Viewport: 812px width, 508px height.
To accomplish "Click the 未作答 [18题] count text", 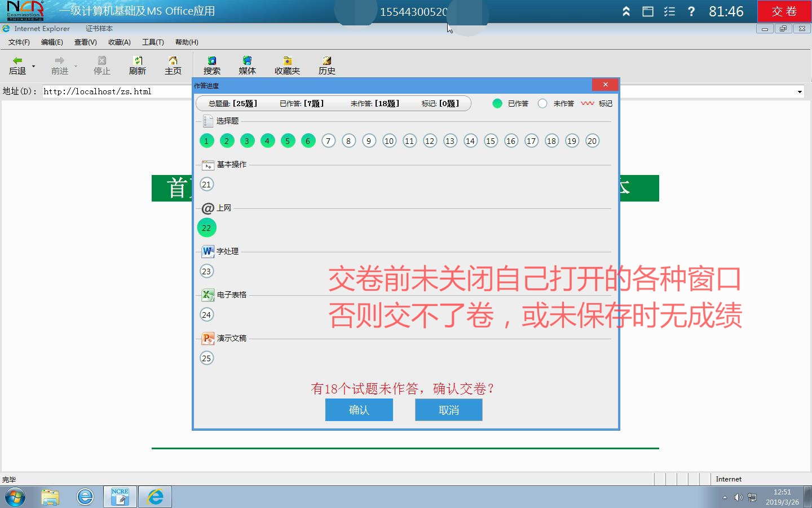I will coord(375,104).
